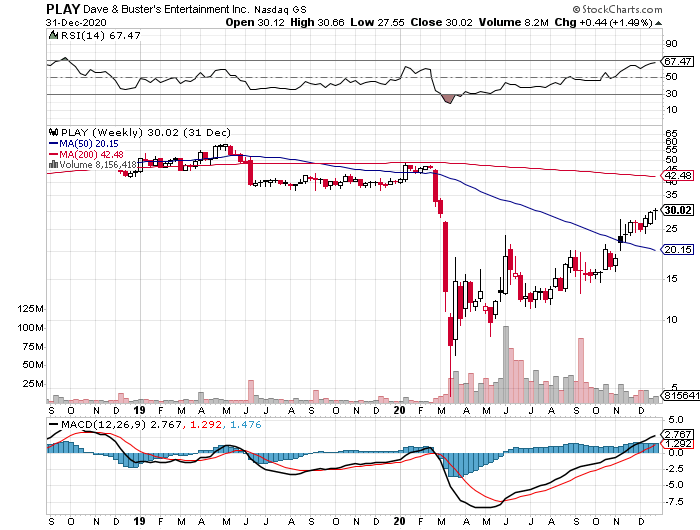The width and height of the screenshot is (700, 530).
Task: Click the MA(200) 42.48 legend entry
Action: pos(92,154)
